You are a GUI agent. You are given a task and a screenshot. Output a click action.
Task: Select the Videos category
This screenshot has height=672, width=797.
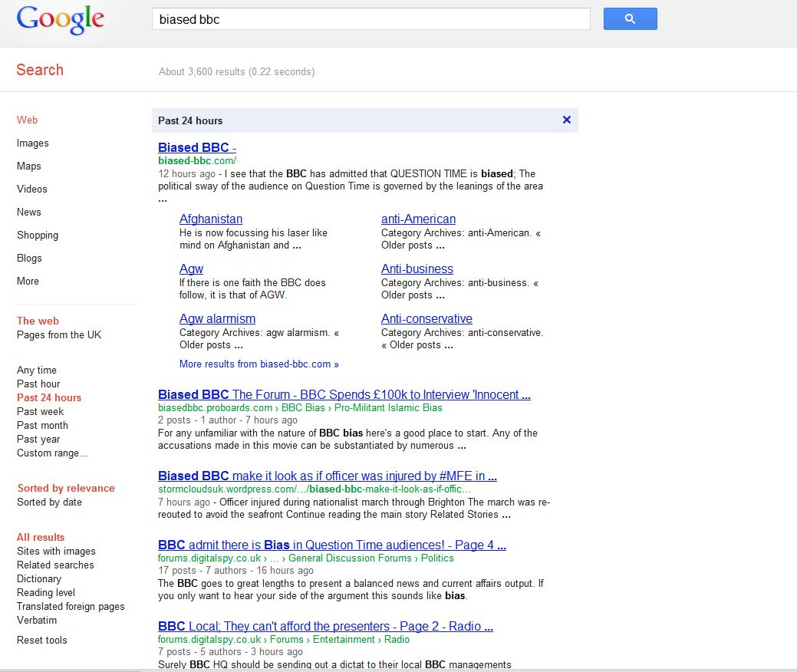click(32, 189)
